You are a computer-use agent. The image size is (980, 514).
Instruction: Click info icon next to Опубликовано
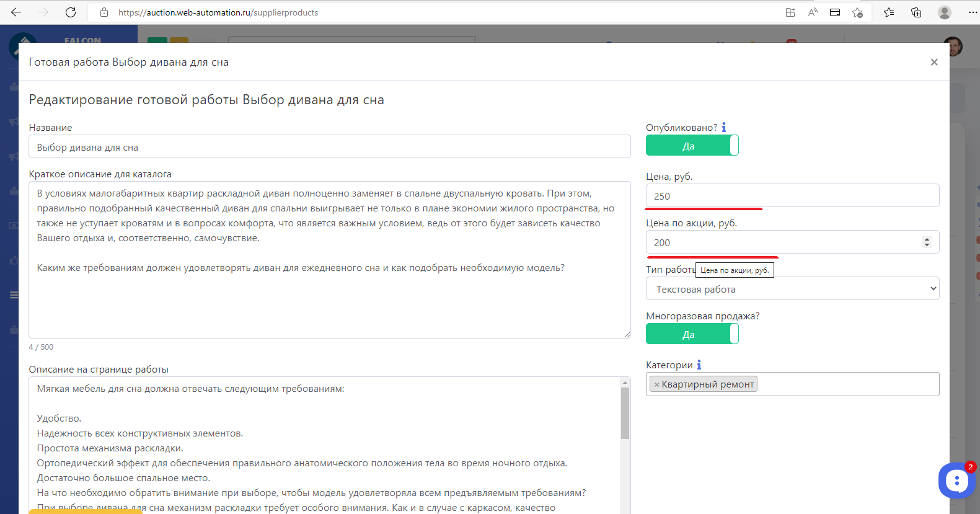click(x=723, y=127)
